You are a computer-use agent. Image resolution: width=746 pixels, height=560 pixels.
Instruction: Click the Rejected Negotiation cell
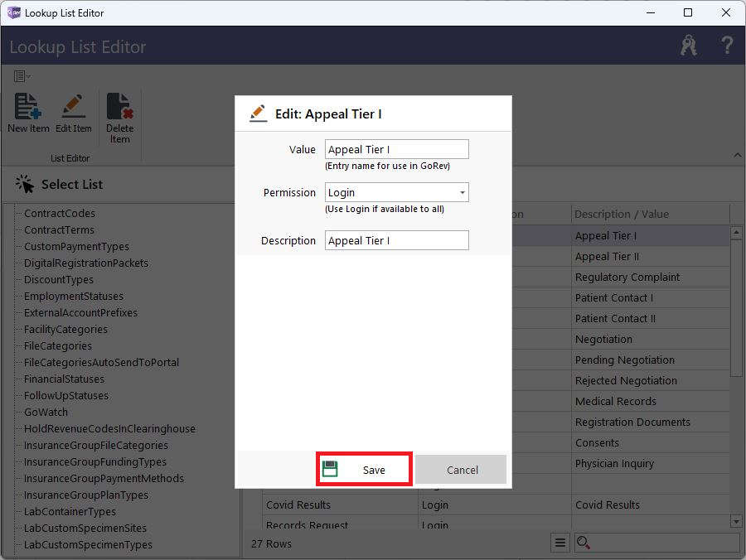650,381
